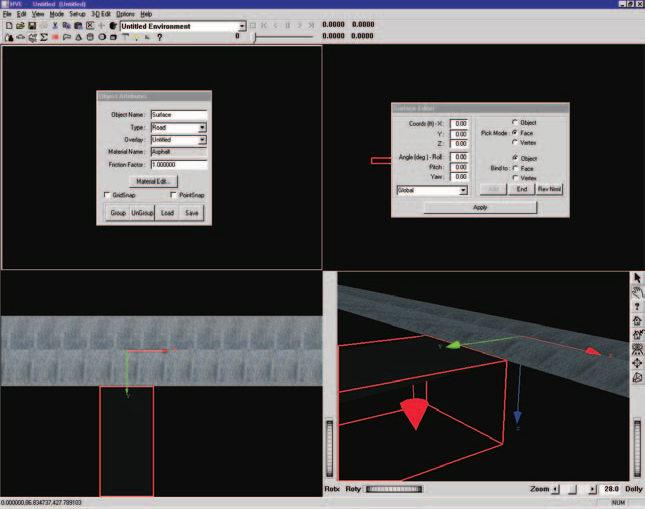This screenshot has height=509, width=645.
Task: Click the question mark help toolbar icon
Action: click(x=160, y=37)
